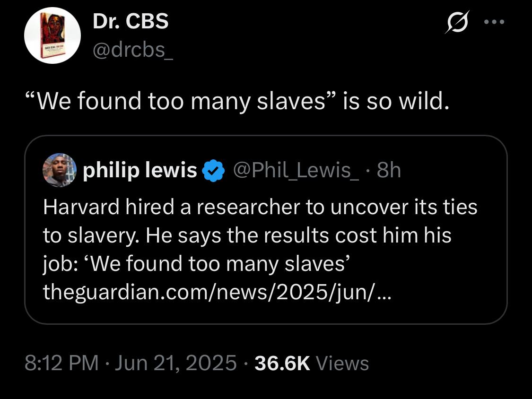Click the 8h timestamp on quoted post
532x399 pixels.
(x=389, y=170)
